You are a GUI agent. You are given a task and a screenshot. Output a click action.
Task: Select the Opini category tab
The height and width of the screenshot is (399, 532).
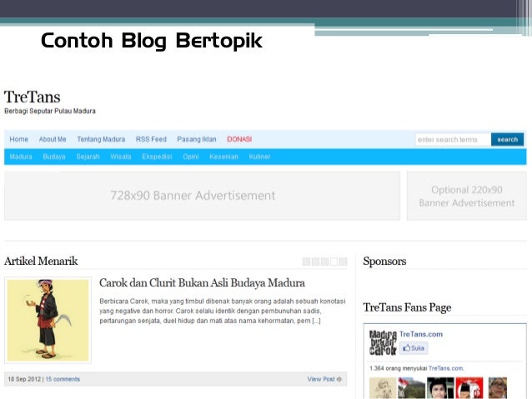tap(191, 157)
